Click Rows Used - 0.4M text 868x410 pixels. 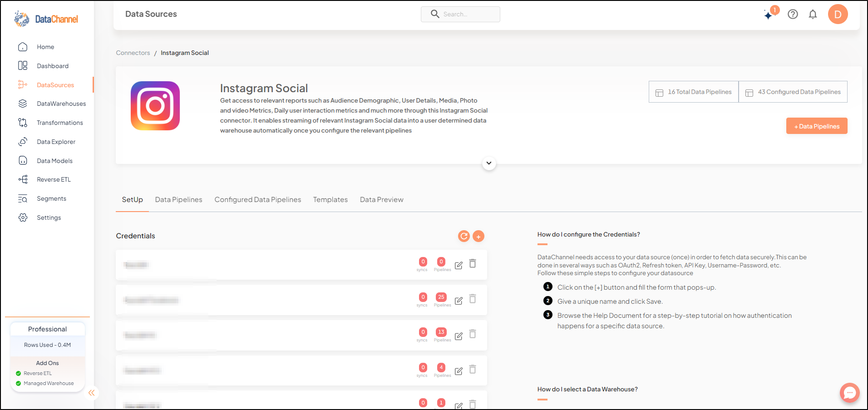click(x=48, y=345)
